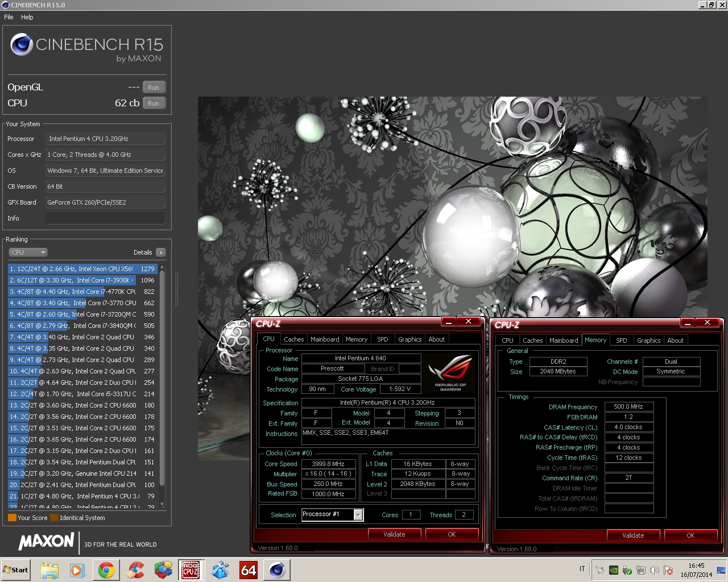Open Google Chrome from the taskbar
Viewport: 728px width, 582px height.
click(x=106, y=570)
